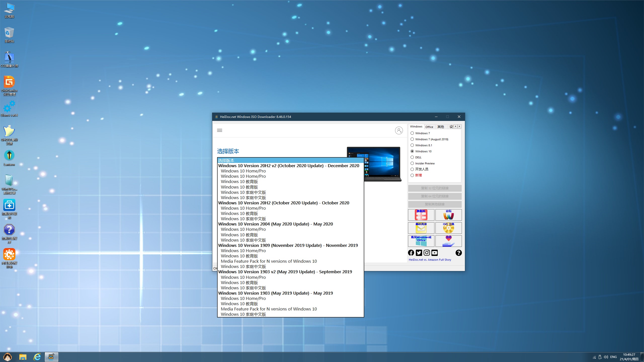
Task: Open the Facebook social icon
Action: pos(411,253)
